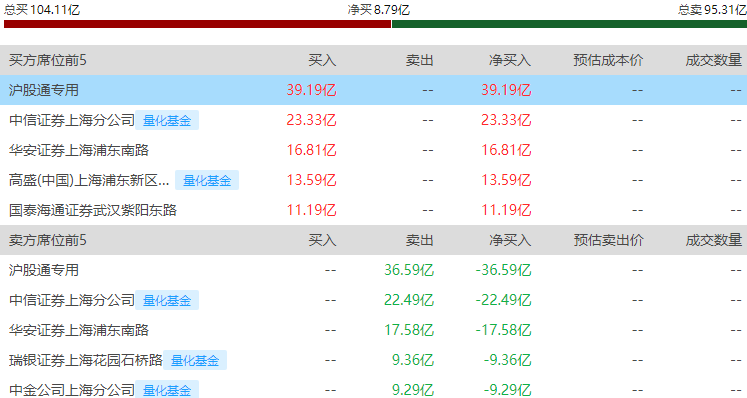Click -17.58亿 net buy value
Image resolution: width=747 pixels, height=398 pixels.
504,330
